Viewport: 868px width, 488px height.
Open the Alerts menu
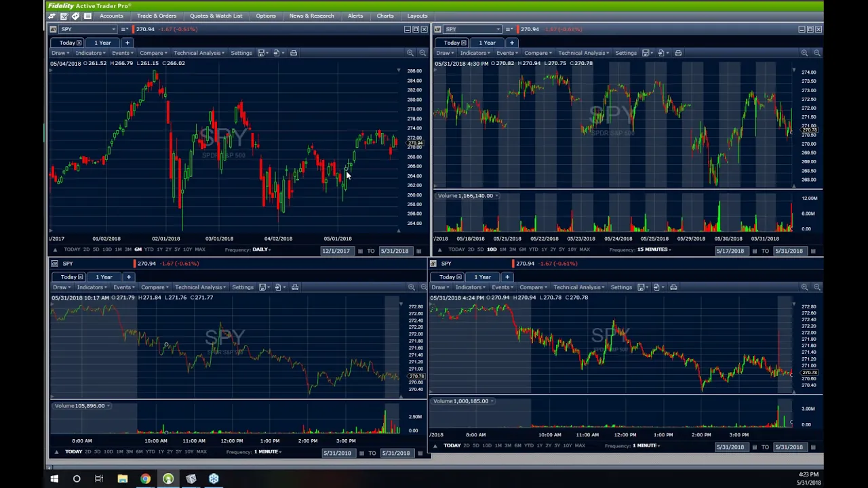click(355, 16)
